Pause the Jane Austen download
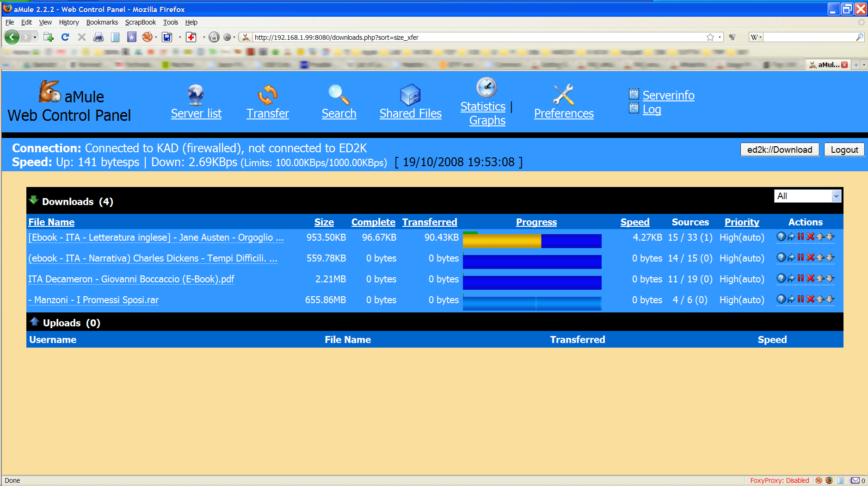The width and height of the screenshot is (868, 486). [800, 237]
